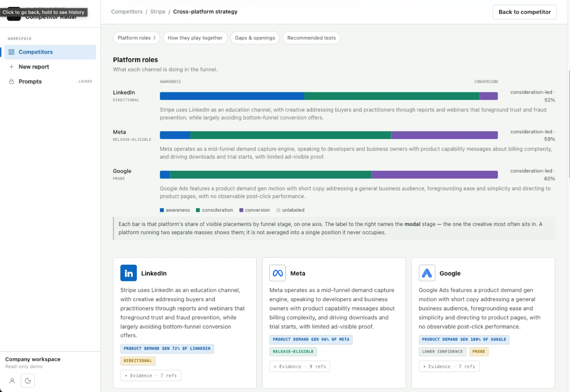
Task: Click the Platform roles section heading
Action: pos(135,60)
